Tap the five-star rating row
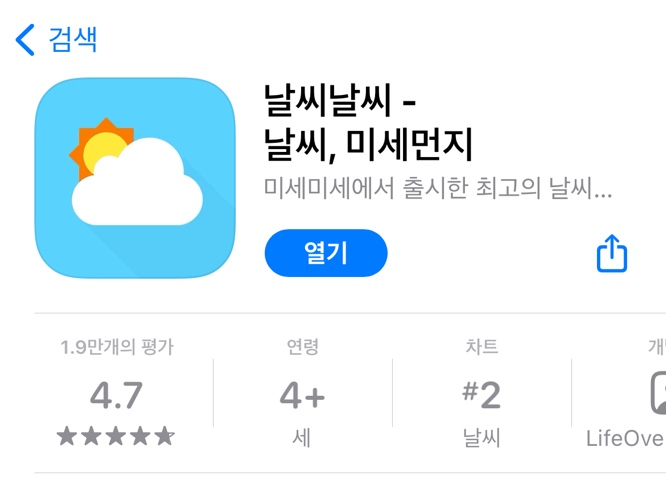This screenshot has height=477, width=666. coord(116,436)
